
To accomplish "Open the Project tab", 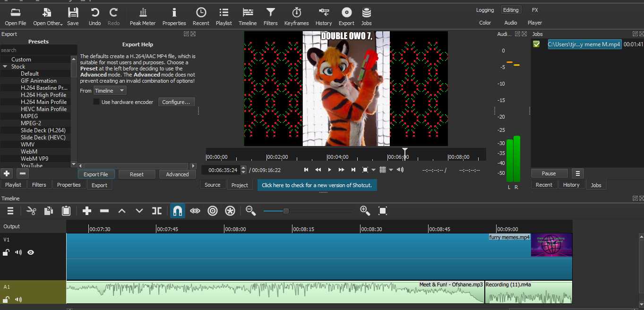I will coord(240,185).
